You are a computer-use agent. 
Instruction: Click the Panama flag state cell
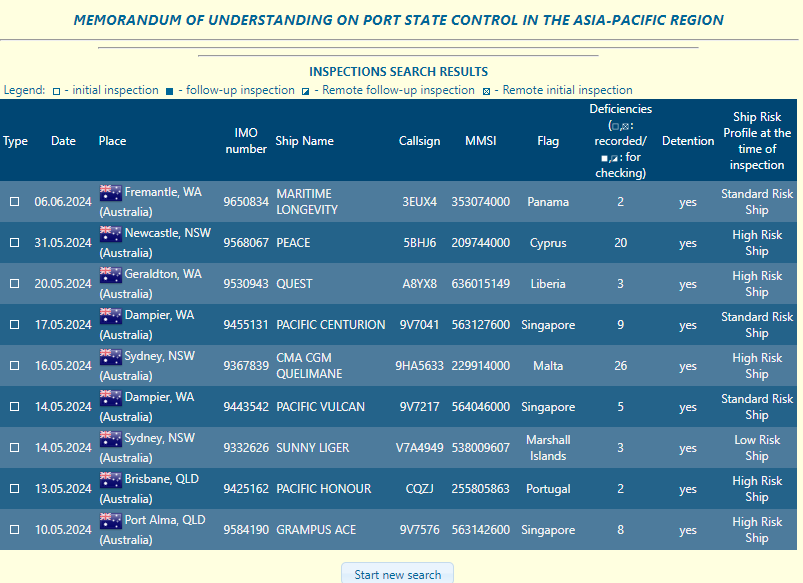coord(548,201)
